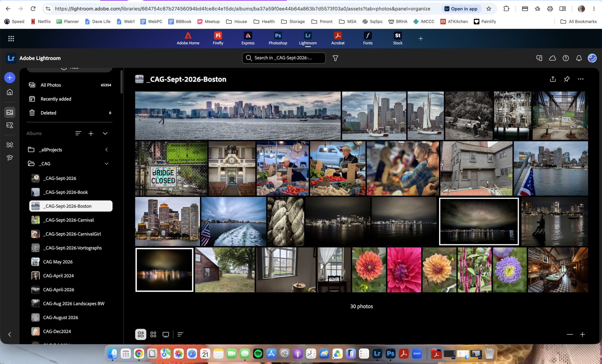The width and height of the screenshot is (602, 364).
Task: Collapse the Albums section chevron
Action: click(x=105, y=133)
